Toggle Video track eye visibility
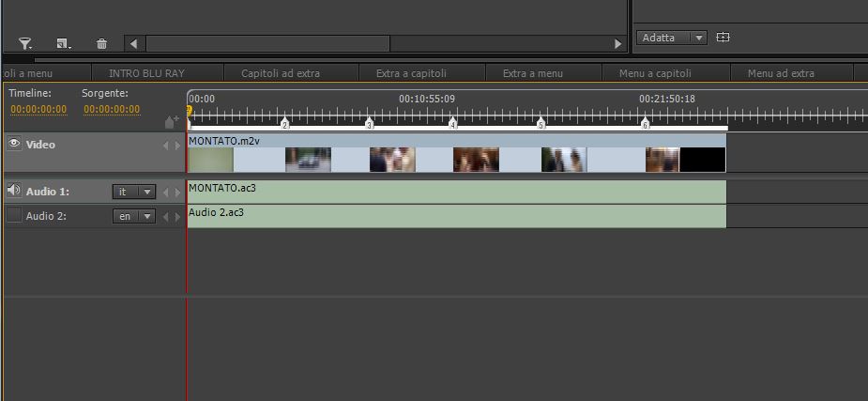Image resolution: width=868 pixels, height=401 pixels. (x=14, y=144)
